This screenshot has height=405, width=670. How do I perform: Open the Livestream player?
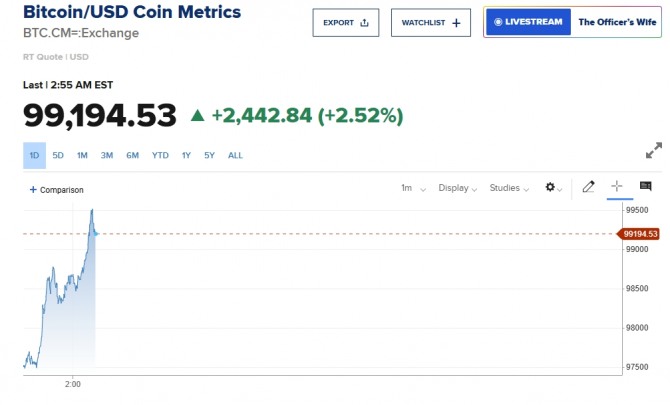pyautogui.click(x=528, y=21)
